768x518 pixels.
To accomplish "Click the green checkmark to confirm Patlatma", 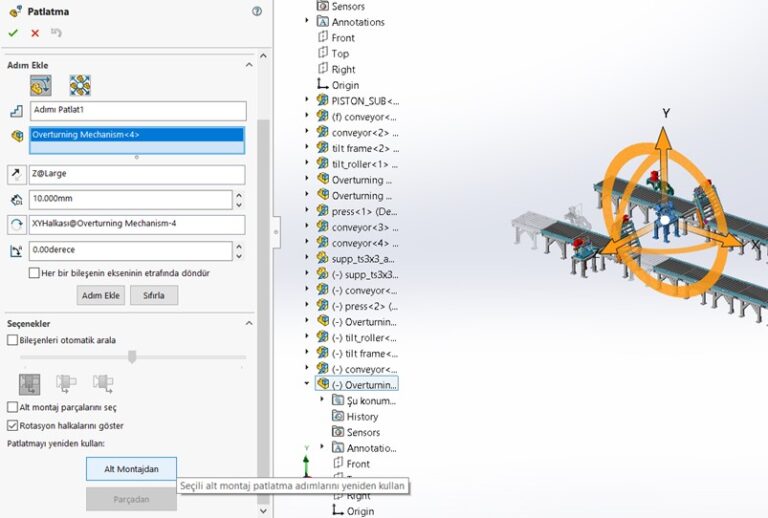I will point(13,33).
